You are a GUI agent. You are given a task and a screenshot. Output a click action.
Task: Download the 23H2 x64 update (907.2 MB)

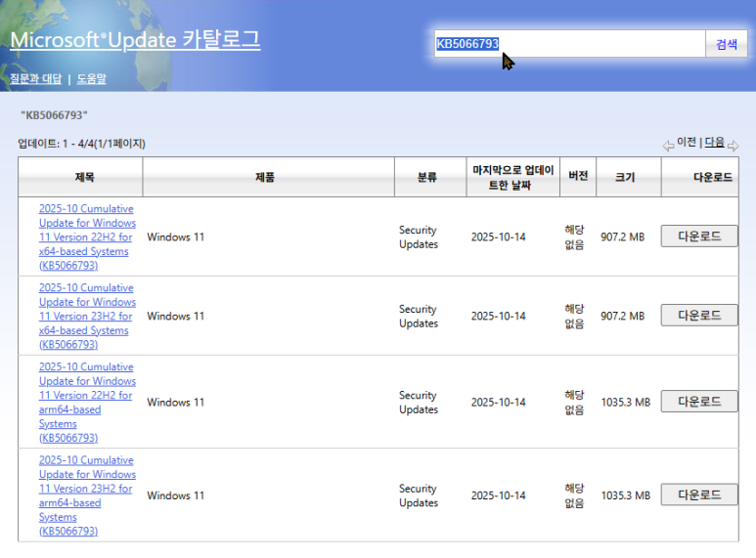pos(699,315)
